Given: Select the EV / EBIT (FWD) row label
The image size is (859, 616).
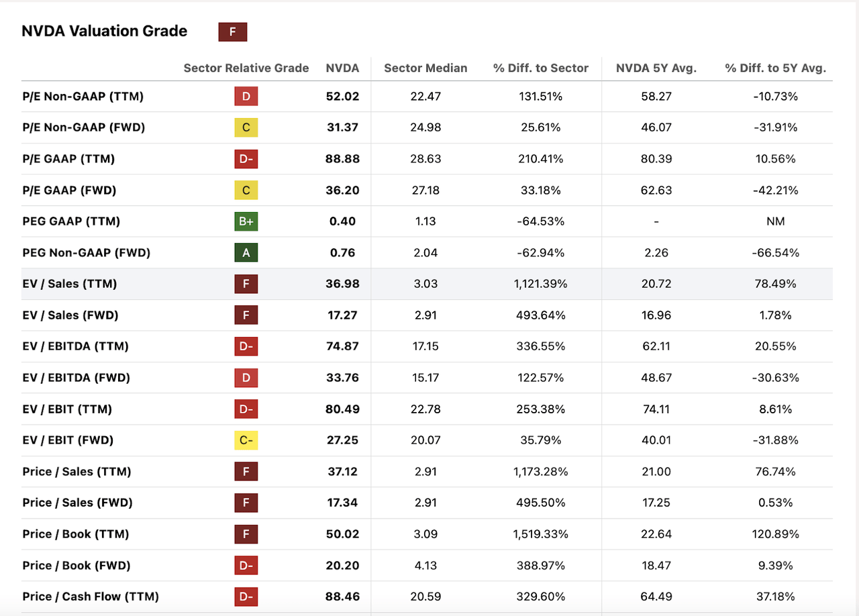Looking at the screenshot, I should (68, 440).
